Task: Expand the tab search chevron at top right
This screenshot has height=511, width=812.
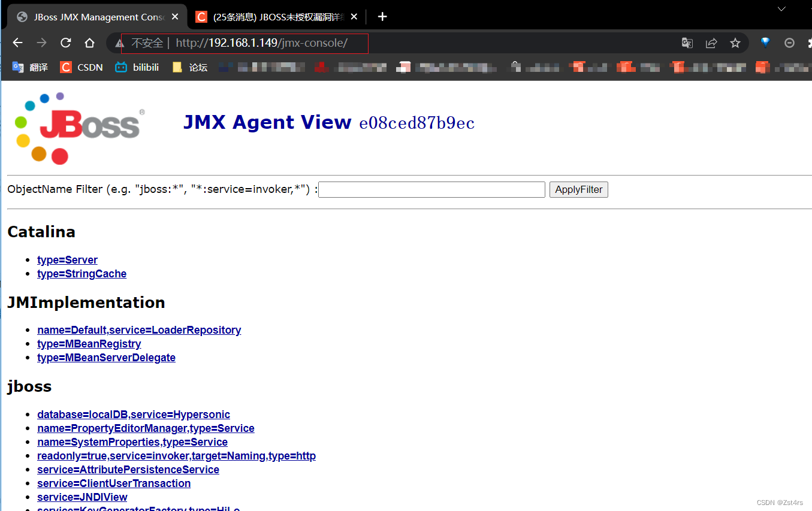Action: 781,9
